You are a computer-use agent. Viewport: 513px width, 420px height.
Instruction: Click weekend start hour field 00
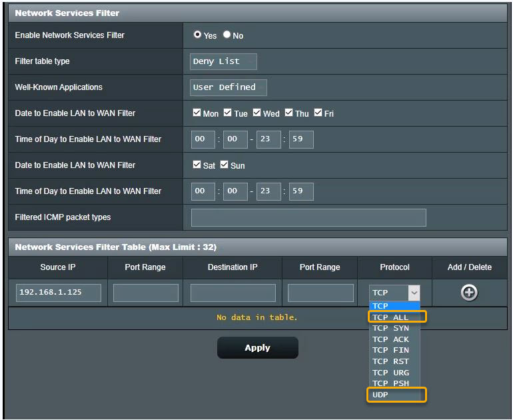click(x=203, y=191)
